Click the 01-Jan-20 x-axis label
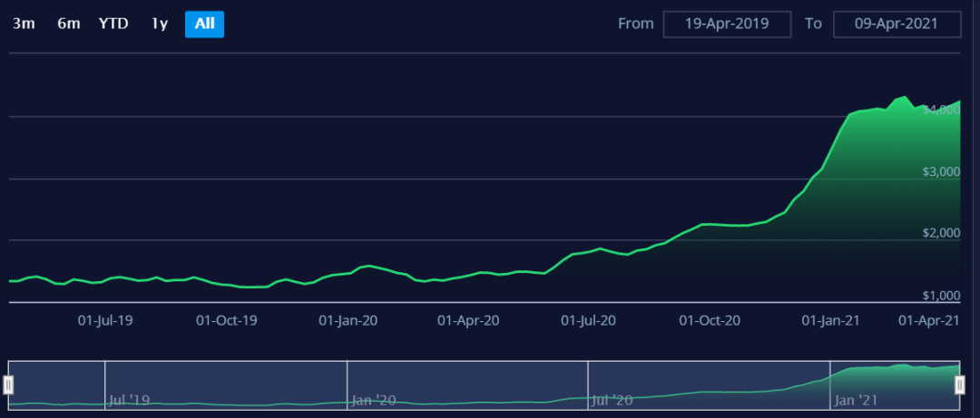The width and height of the screenshot is (980, 418). (349, 320)
